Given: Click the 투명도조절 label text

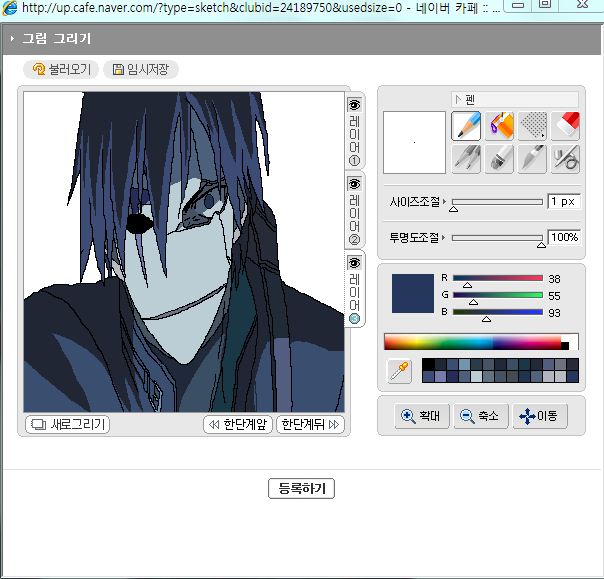Looking at the screenshot, I should pos(414,237).
